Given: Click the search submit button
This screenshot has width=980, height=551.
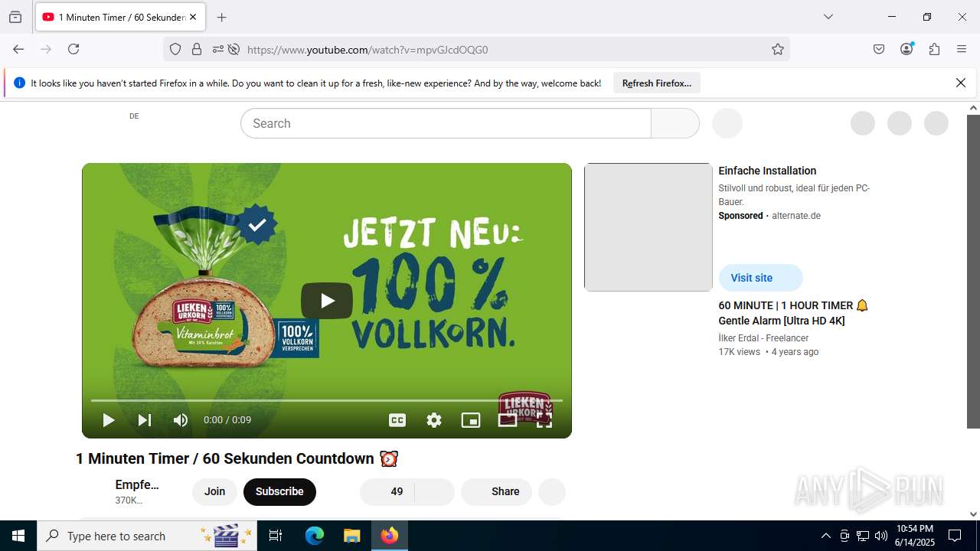Looking at the screenshot, I should point(675,123).
